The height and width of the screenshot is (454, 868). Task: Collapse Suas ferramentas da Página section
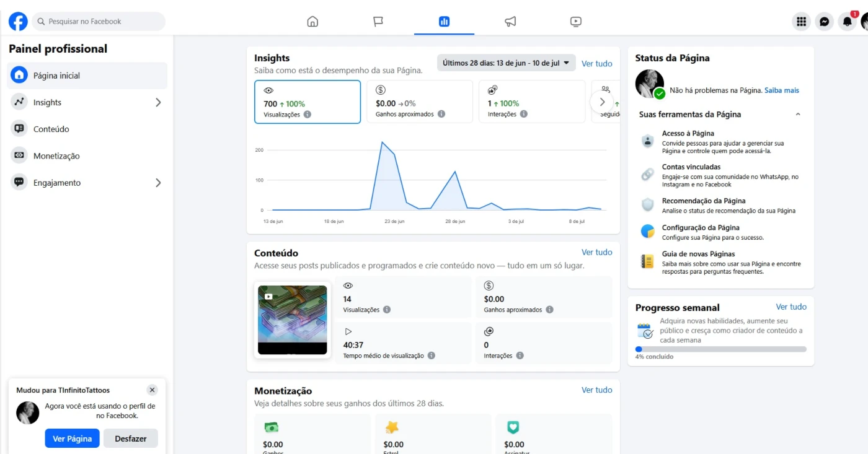coord(798,115)
